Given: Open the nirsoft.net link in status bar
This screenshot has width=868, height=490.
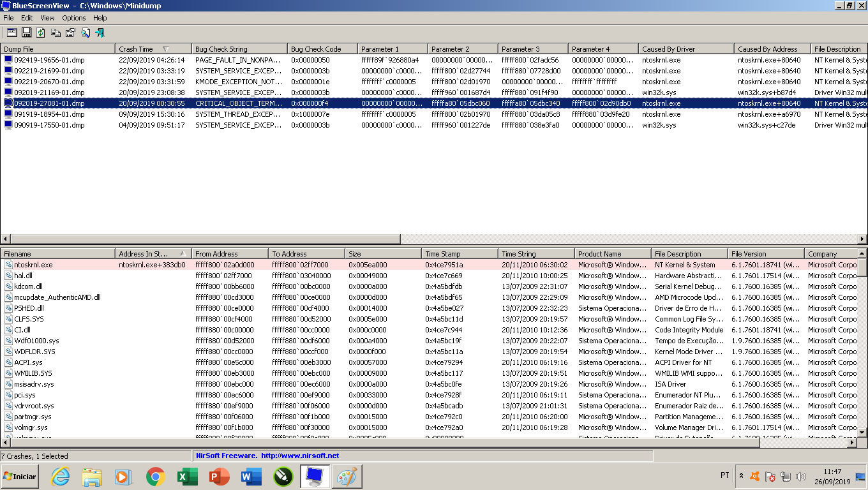Looking at the screenshot, I should [x=300, y=456].
